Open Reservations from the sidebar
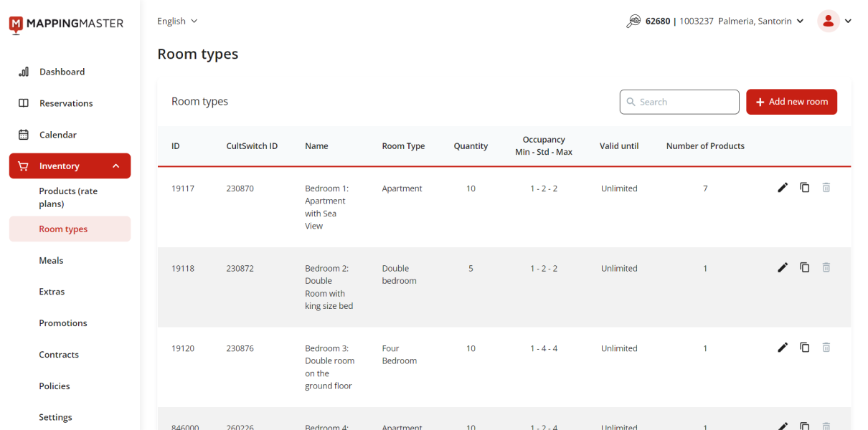 (x=66, y=103)
